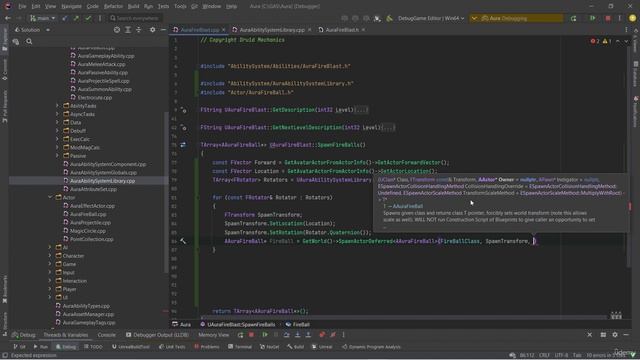640x360 pixels.
Task: Expand the AbilityTasks folder
Action: [57, 106]
